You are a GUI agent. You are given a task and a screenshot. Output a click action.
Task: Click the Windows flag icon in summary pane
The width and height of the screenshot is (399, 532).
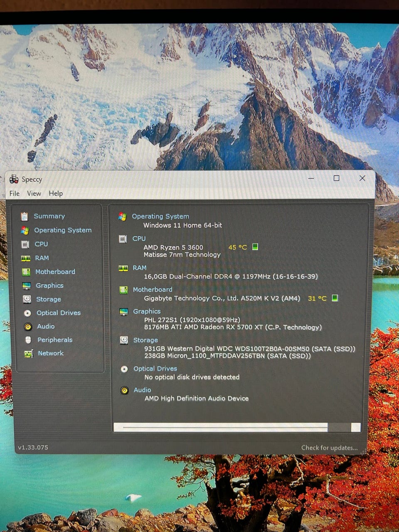122,217
